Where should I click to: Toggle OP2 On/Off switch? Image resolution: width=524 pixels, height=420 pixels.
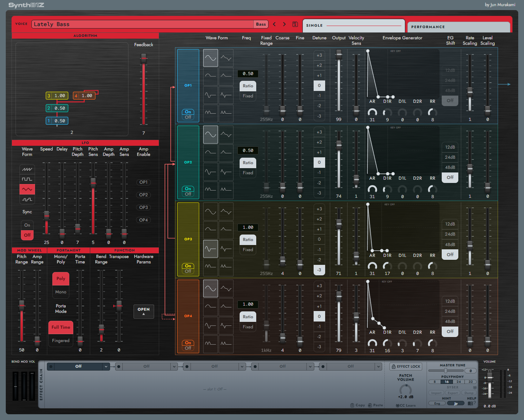click(x=188, y=191)
